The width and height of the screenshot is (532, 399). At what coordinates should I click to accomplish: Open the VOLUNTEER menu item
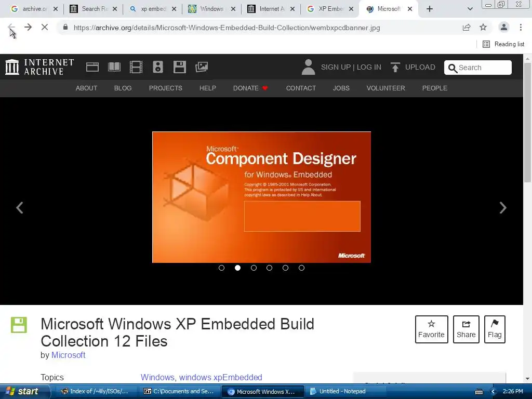tap(386, 88)
